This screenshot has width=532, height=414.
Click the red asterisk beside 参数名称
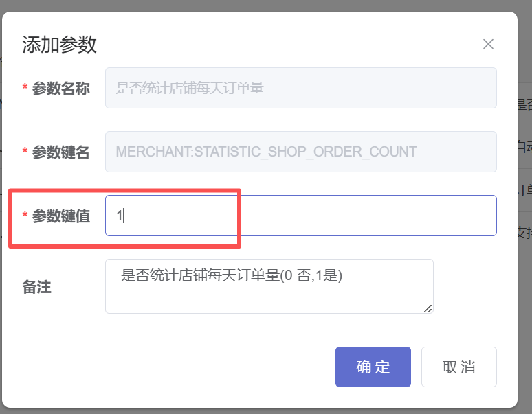[x=25, y=89]
